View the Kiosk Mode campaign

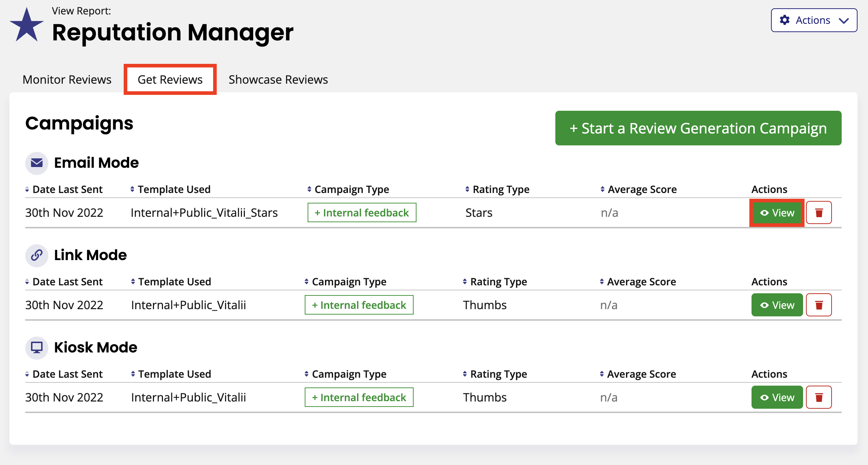tap(777, 397)
